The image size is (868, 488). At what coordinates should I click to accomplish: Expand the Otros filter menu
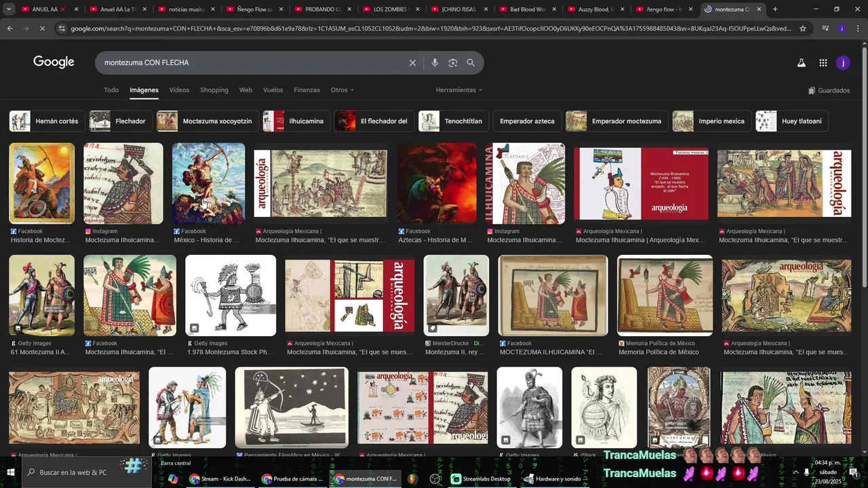point(342,90)
